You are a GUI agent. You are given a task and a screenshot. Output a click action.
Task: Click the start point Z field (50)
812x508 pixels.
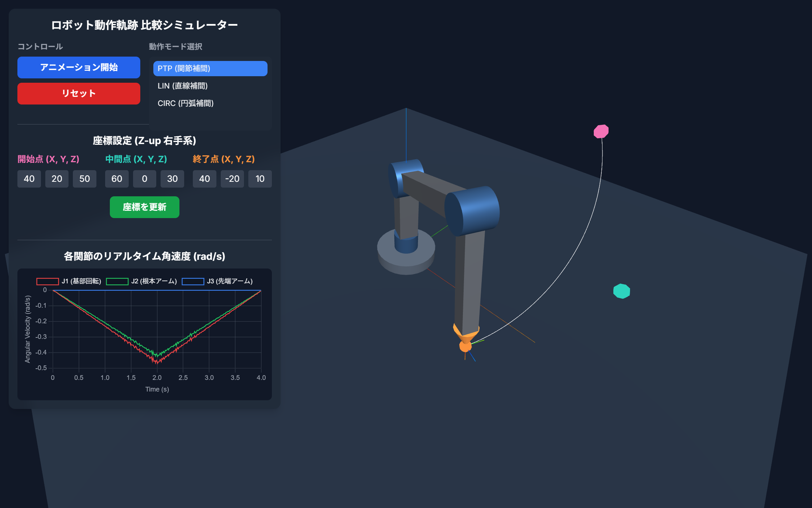point(84,179)
